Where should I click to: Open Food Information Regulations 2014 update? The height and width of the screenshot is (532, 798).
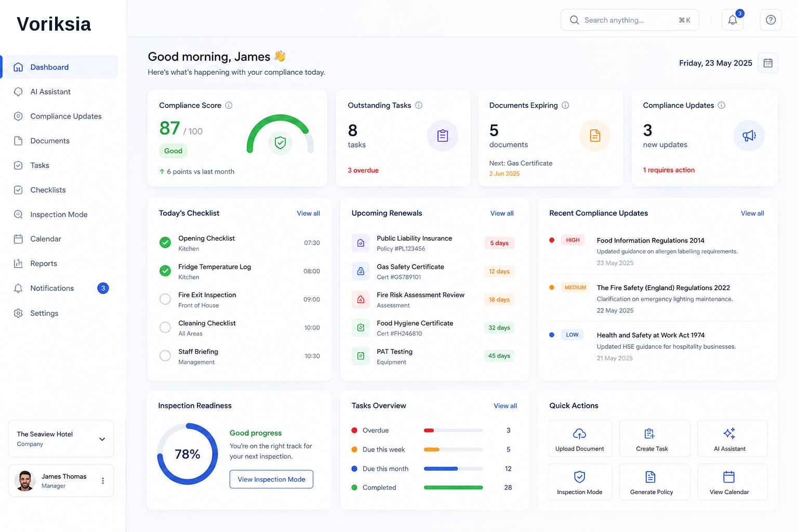pos(650,241)
